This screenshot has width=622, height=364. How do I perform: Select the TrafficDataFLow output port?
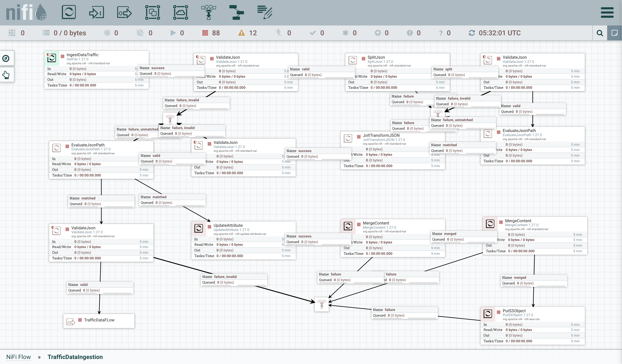pos(99,321)
